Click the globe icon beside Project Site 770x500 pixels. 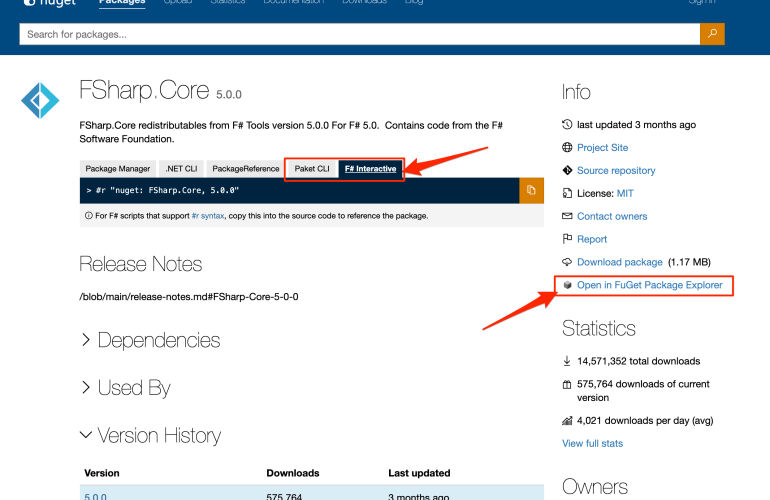[568, 148]
